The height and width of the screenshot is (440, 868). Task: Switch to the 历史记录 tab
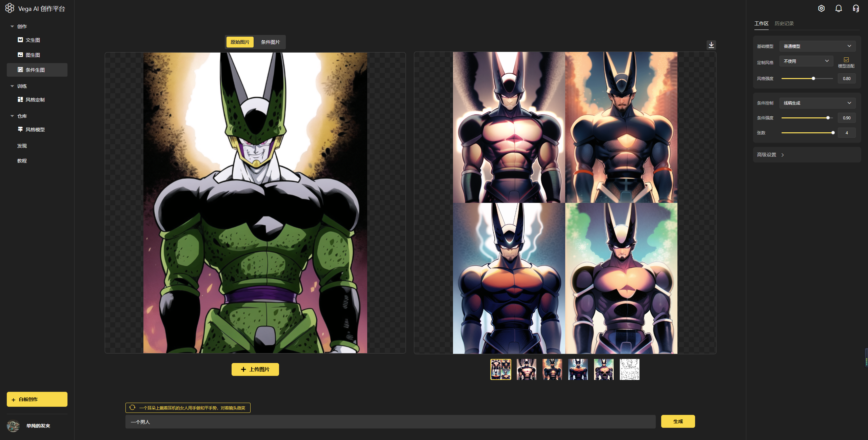[784, 23]
